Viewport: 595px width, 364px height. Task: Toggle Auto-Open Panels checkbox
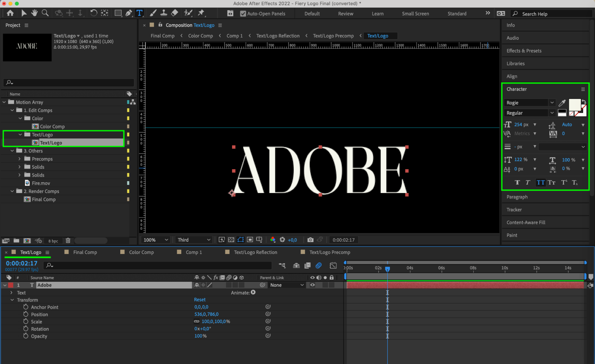click(243, 14)
